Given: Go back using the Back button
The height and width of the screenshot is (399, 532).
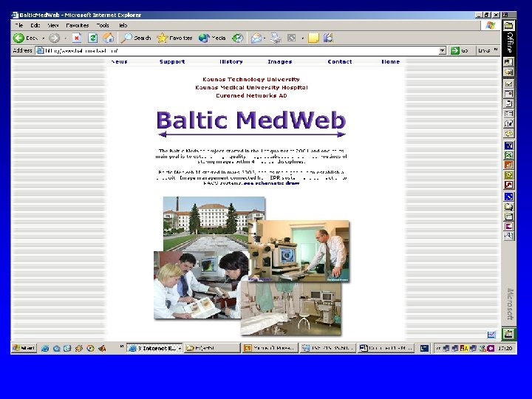Looking at the screenshot, I should [25, 38].
